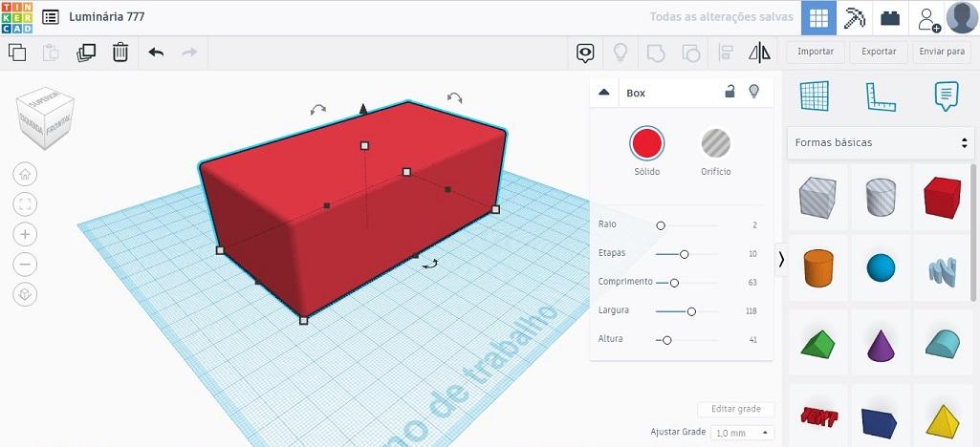Click the Editar grade button

[x=736, y=410]
